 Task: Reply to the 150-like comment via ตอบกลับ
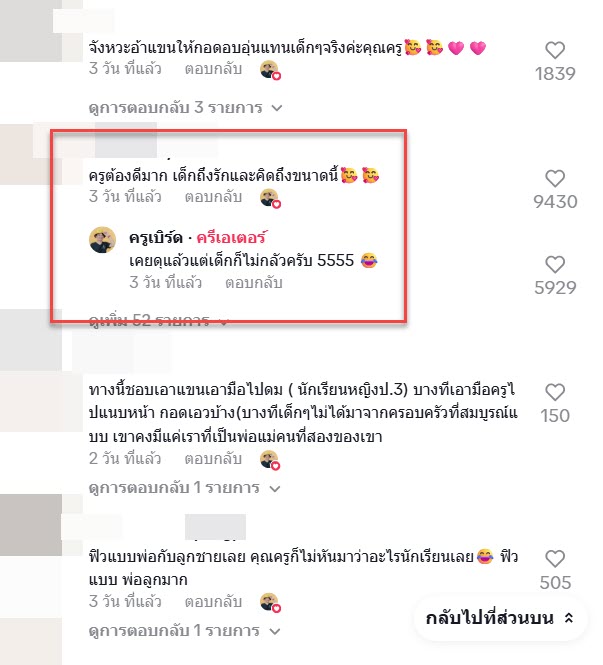[213, 459]
